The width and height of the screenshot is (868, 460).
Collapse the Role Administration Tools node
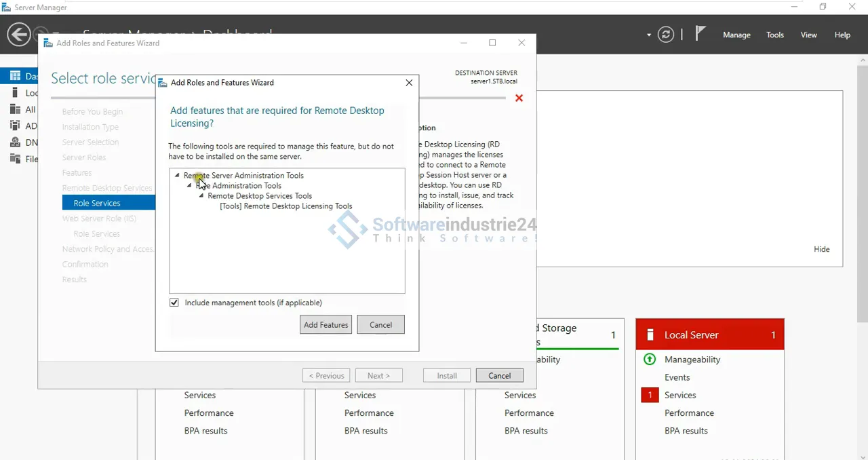pos(189,185)
